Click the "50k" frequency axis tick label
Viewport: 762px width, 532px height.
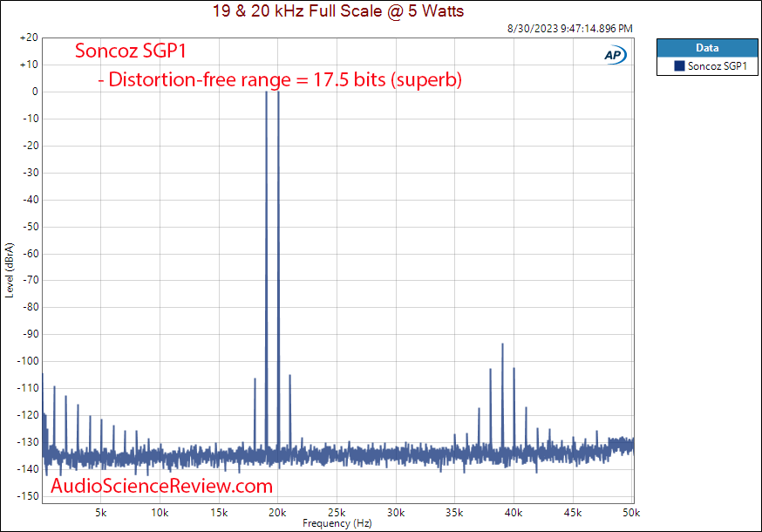(x=632, y=513)
